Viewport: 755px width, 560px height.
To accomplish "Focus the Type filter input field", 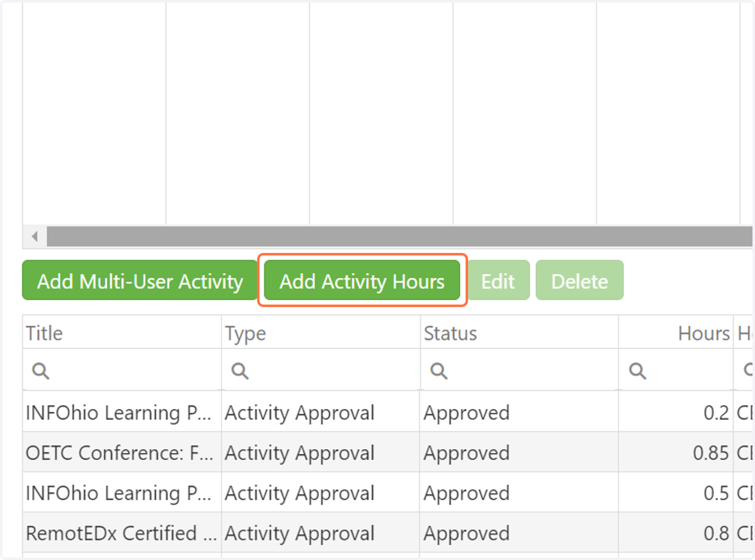I will point(320,371).
